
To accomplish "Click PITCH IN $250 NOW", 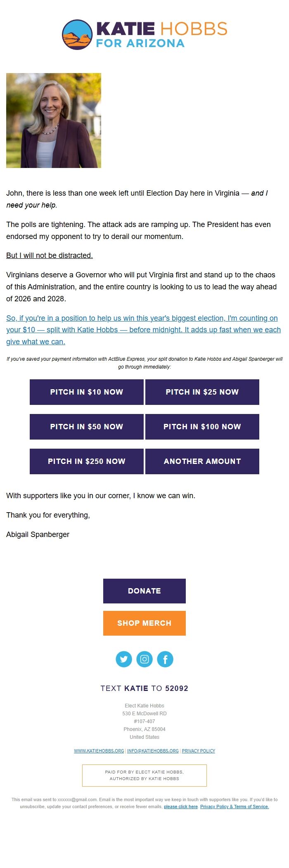I will pyautogui.click(x=86, y=461).
